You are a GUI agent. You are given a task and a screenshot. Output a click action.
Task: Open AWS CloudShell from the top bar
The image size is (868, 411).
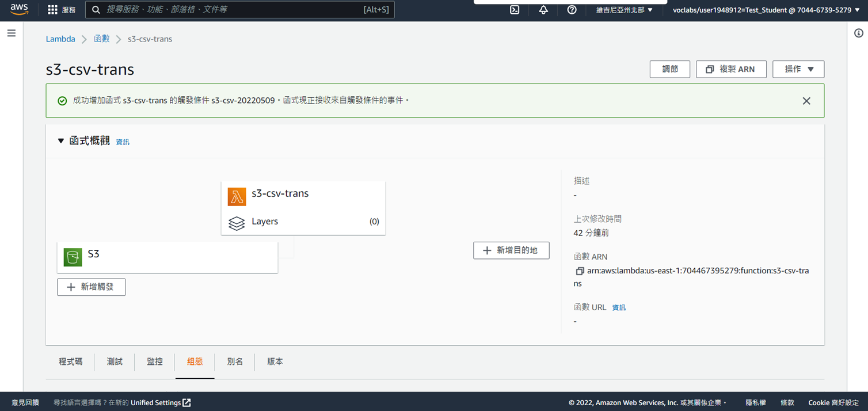[x=514, y=10]
